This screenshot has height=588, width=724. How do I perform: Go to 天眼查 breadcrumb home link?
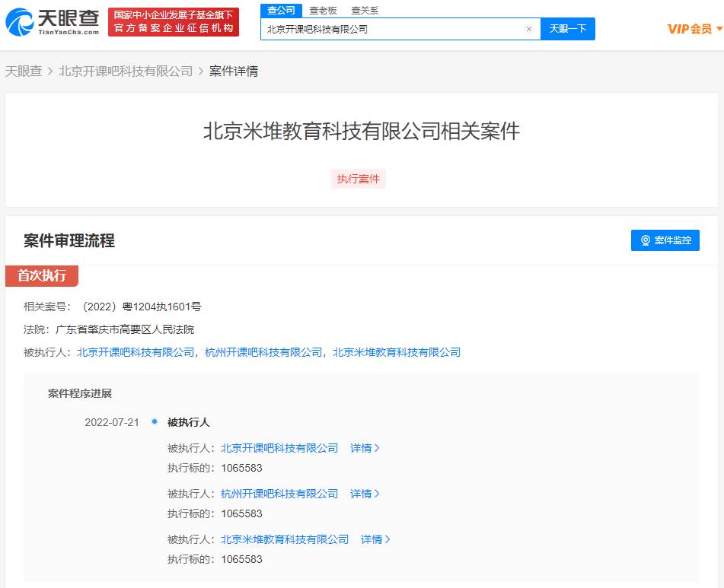(24, 71)
